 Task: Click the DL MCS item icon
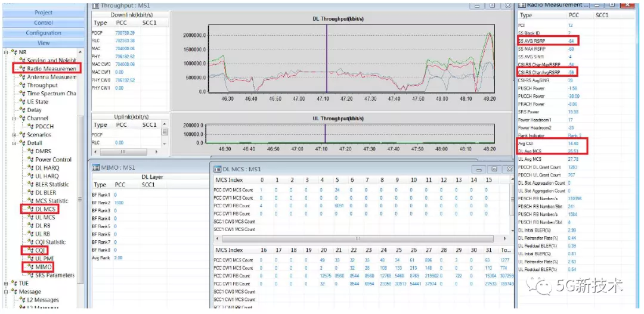pyautogui.click(x=30, y=209)
